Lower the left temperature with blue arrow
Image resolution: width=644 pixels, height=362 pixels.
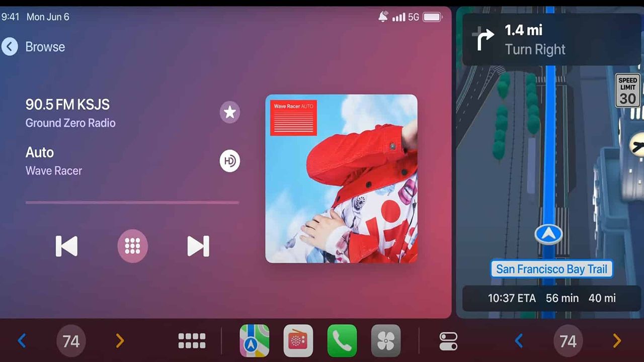(x=21, y=341)
